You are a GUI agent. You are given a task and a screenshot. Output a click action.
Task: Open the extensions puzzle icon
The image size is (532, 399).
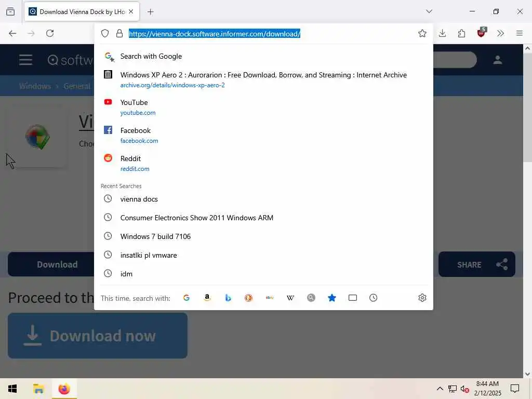click(461, 33)
